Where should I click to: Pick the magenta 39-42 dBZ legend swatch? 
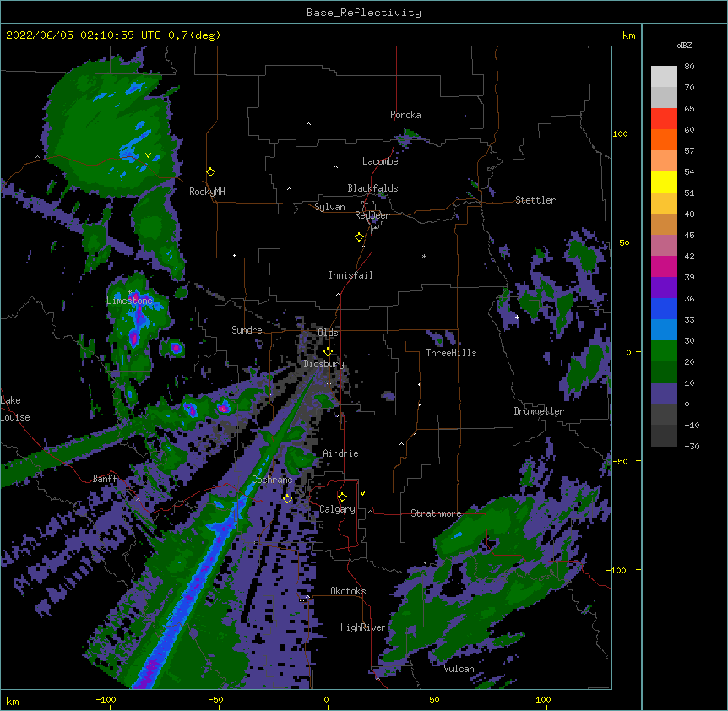tap(664, 266)
